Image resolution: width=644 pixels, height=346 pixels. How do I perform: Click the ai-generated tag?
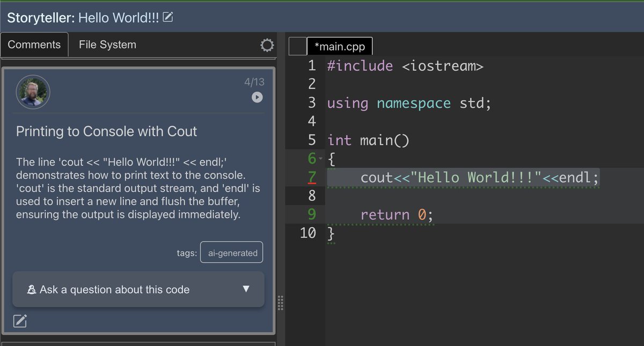pyautogui.click(x=232, y=253)
